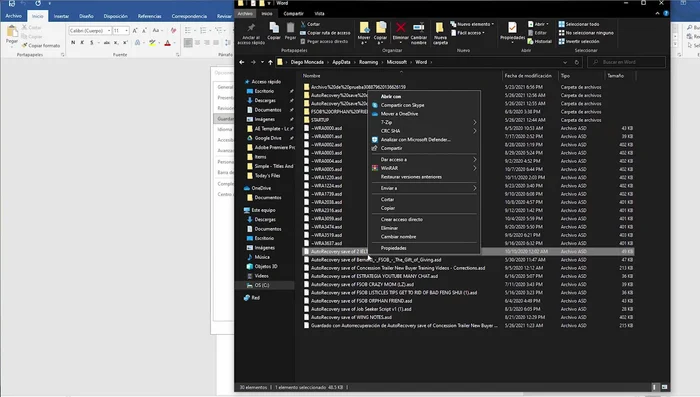Open Word's Referencias ribbon tab
This screenshot has height=397, width=700.
(149, 16)
